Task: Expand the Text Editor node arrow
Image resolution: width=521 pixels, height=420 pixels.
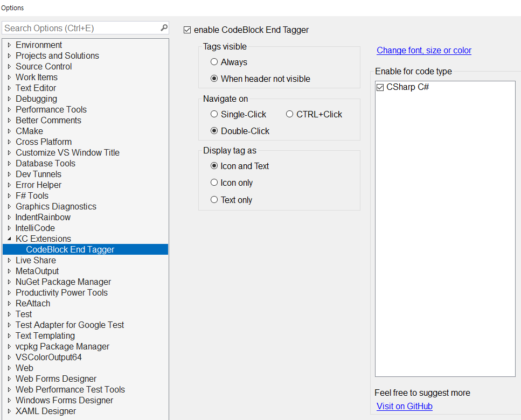Action: pyautogui.click(x=9, y=88)
